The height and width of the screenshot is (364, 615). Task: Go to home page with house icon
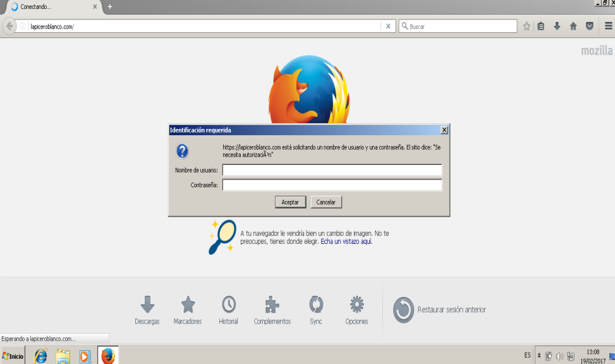pyautogui.click(x=573, y=27)
